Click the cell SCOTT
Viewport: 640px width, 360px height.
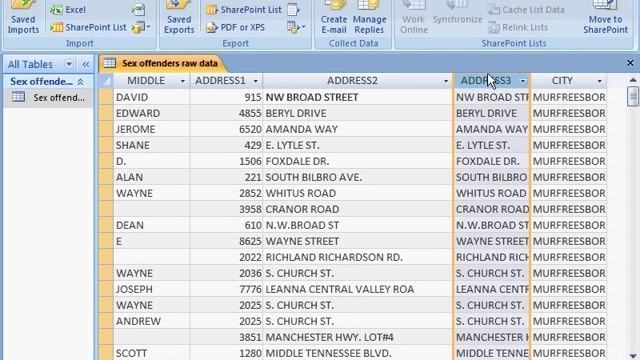[151, 353]
